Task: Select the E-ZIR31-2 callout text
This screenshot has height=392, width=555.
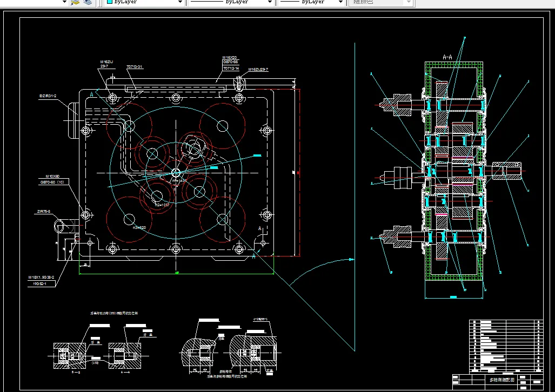Action: 48,96
